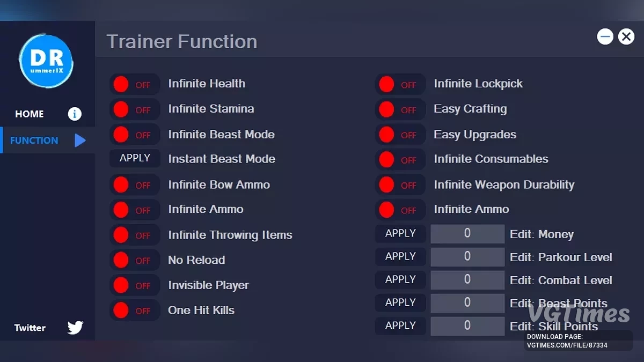Screen dimensions: 644x362
Task: Close the trainer window
Action: pyautogui.click(x=626, y=36)
